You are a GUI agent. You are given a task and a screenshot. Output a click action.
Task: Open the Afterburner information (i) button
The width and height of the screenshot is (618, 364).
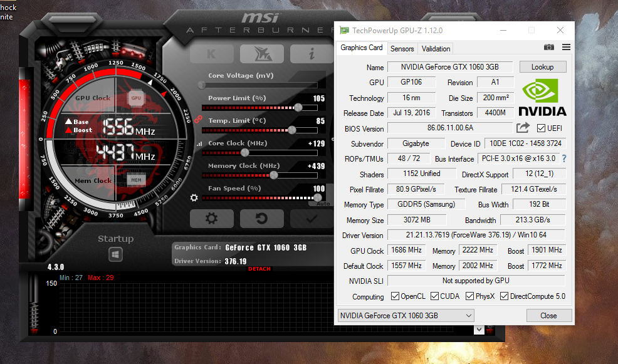312,54
